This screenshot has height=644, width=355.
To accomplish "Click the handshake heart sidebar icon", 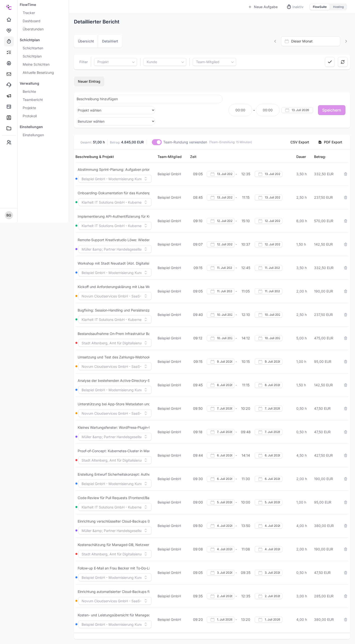I will [x=9, y=31].
